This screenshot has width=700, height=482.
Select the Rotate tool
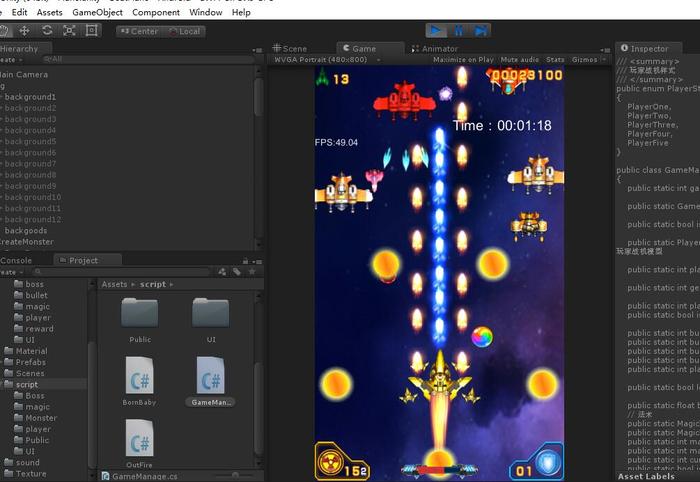click(47, 31)
